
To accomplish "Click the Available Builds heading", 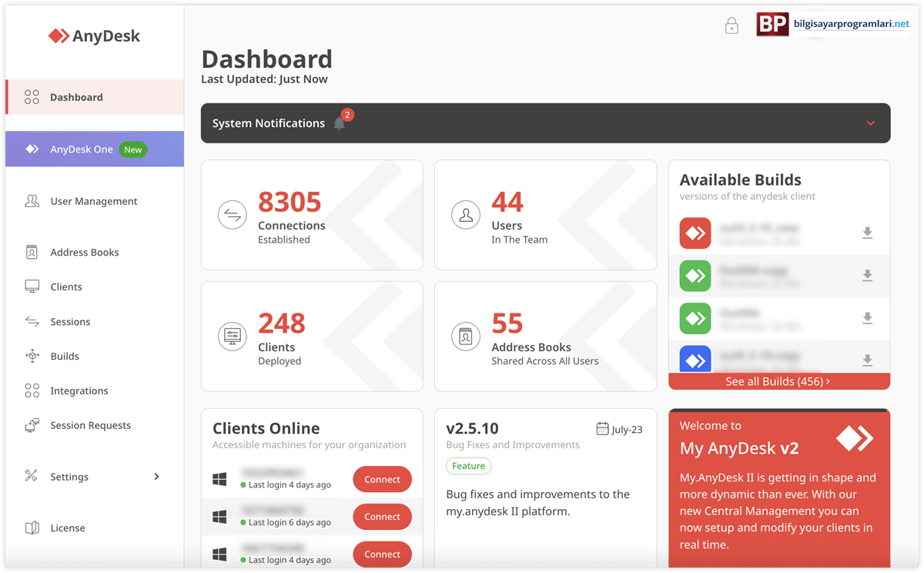I will [741, 179].
